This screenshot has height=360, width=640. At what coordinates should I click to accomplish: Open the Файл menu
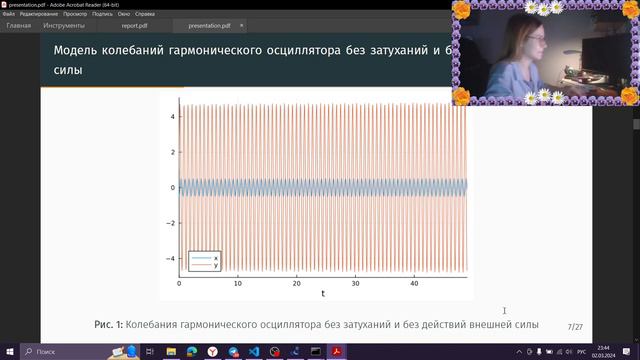pyautogui.click(x=9, y=14)
